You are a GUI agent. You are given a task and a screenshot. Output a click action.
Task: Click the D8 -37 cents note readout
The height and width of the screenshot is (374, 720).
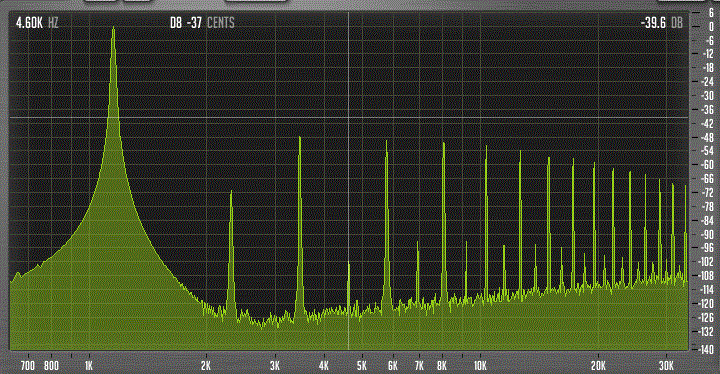(x=202, y=23)
